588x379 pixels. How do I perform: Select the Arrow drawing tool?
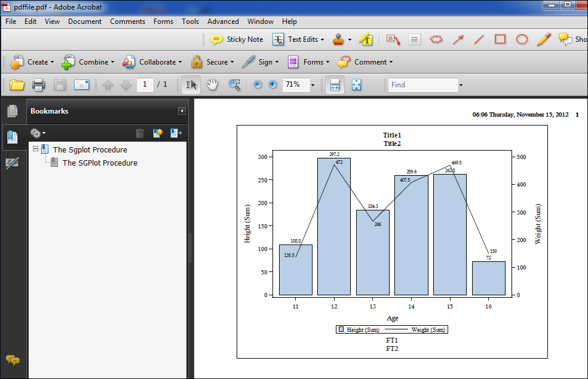tap(458, 39)
